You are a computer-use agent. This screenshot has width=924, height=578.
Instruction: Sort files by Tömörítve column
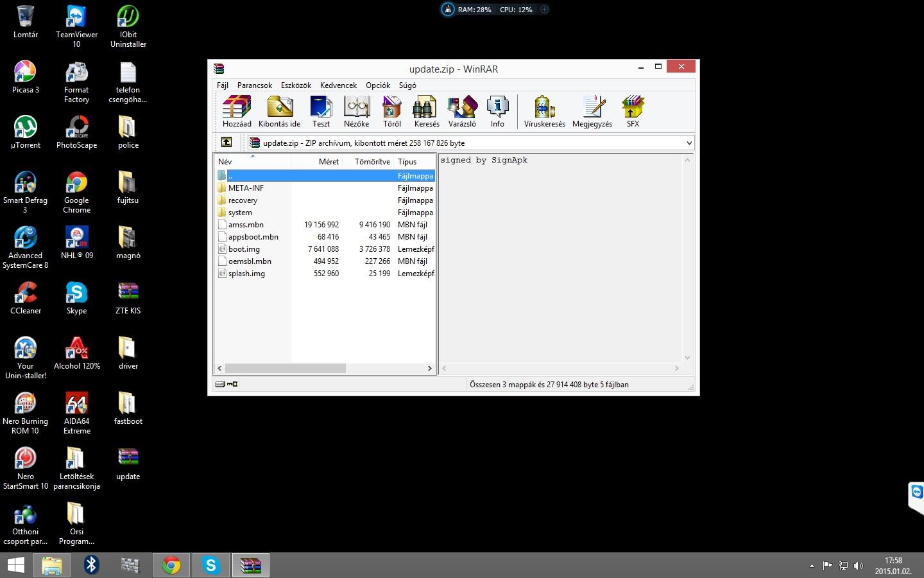click(368, 161)
